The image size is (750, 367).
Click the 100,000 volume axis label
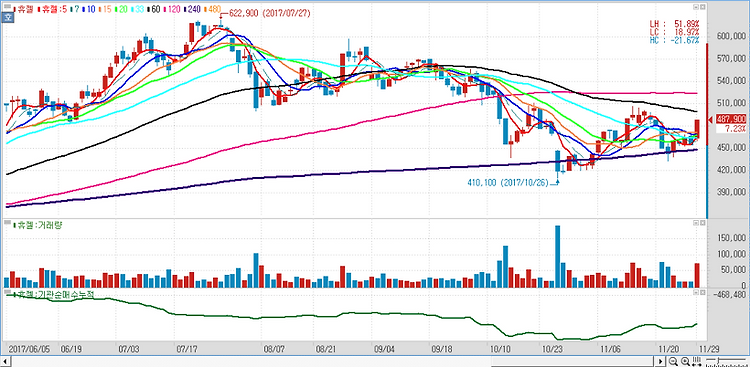tap(732, 254)
